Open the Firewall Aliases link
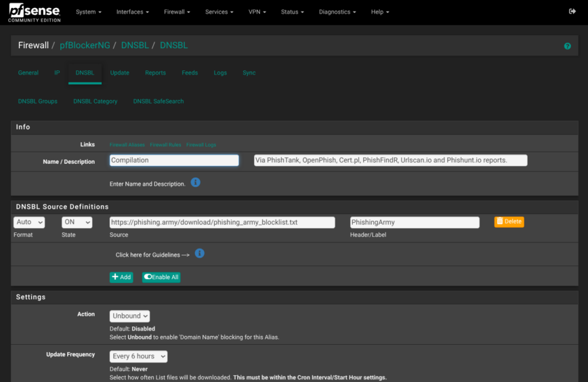 point(127,145)
